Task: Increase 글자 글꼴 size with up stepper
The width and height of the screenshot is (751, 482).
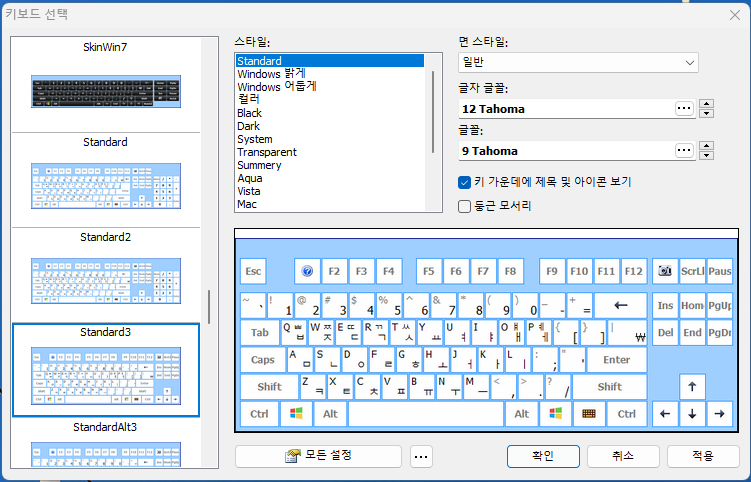Action: coord(706,103)
